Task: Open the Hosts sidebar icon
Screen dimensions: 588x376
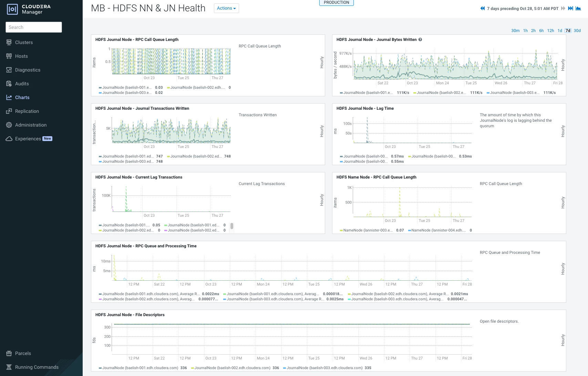Action: pyautogui.click(x=9, y=56)
